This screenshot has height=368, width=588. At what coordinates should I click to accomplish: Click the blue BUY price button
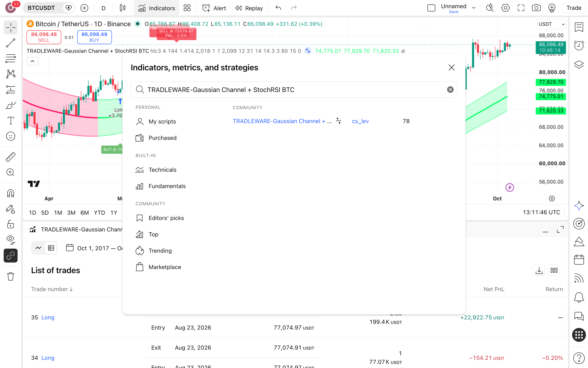pos(94,37)
